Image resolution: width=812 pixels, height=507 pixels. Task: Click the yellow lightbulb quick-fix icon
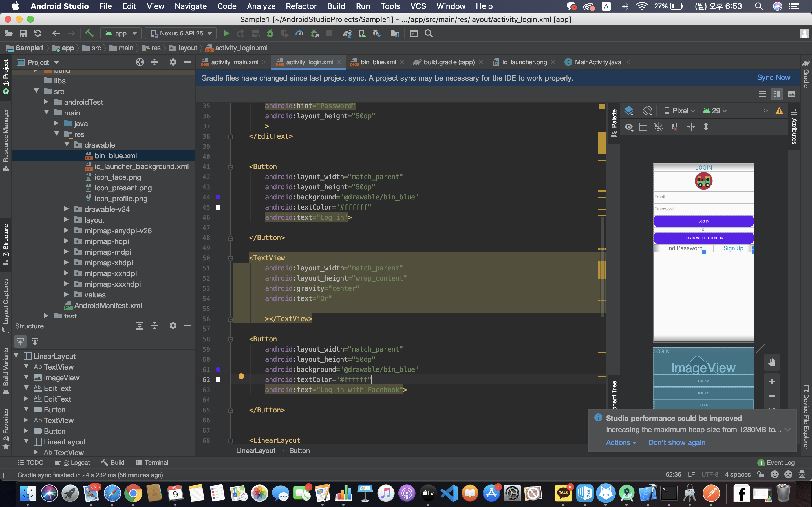[241, 377]
